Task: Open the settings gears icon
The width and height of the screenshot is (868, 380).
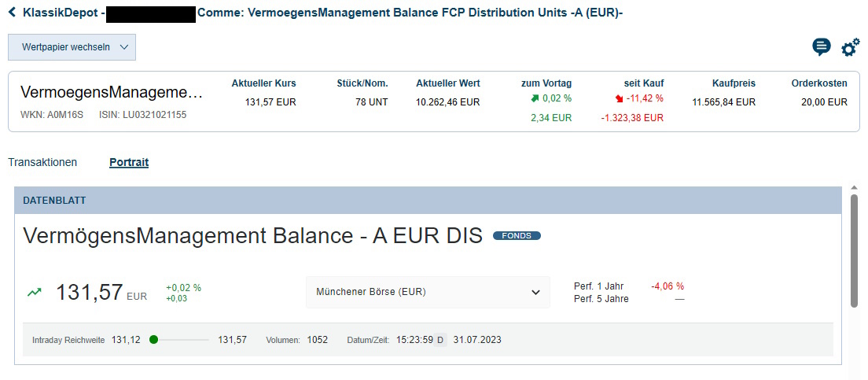Action: coord(850,48)
